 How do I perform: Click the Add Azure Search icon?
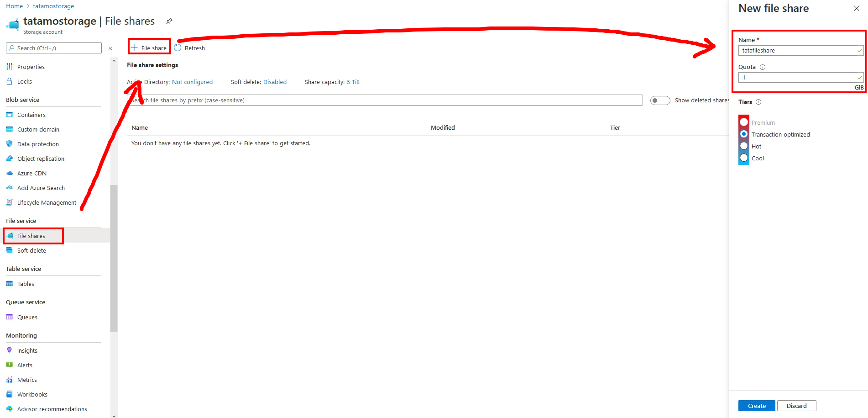pyautogui.click(x=9, y=188)
